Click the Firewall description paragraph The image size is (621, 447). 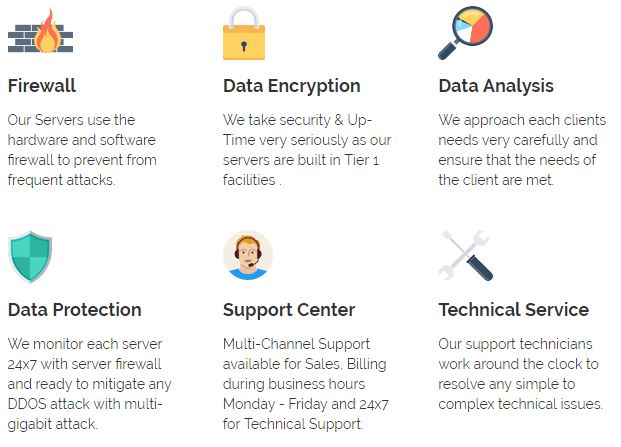point(82,150)
